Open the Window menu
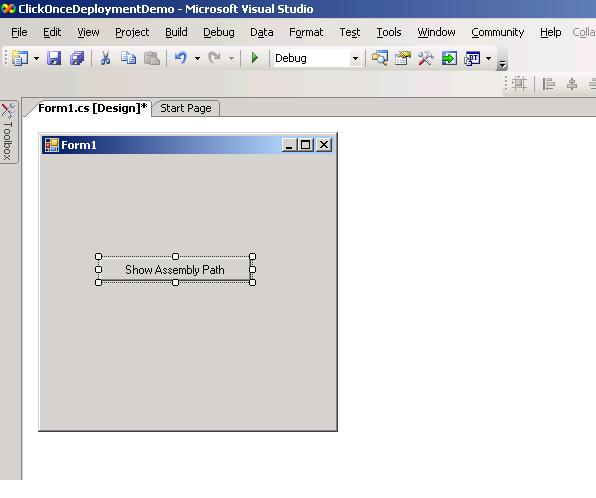596x498 pixels. [x=436, y=32]
